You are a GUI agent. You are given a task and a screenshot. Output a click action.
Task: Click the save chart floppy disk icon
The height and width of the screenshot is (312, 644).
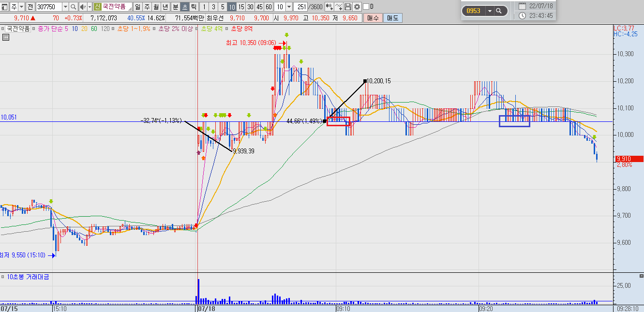(x=347, y=7)
